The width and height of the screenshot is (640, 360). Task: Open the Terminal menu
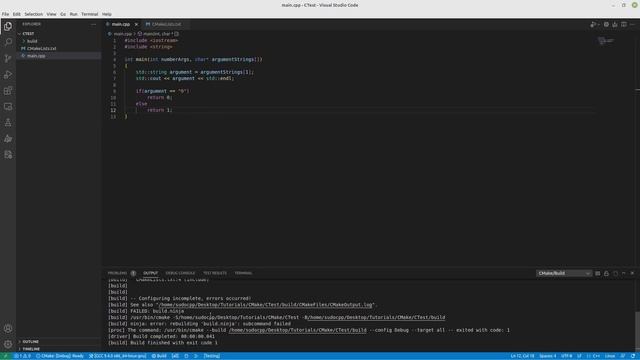coord(89,14)
